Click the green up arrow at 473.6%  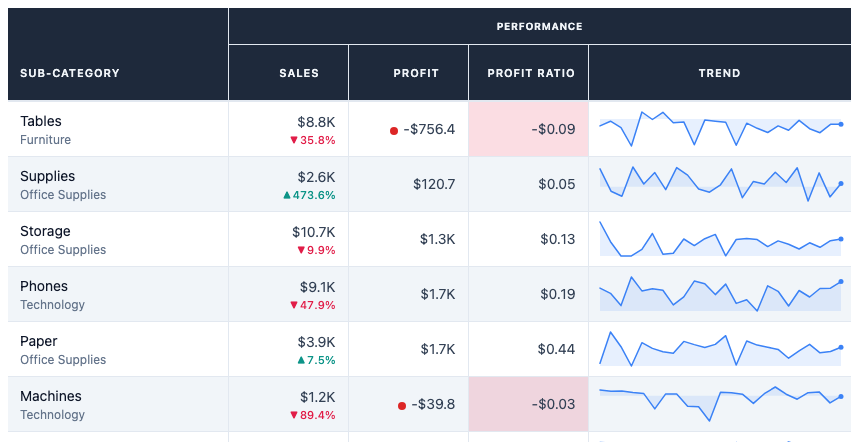(287, 195)
